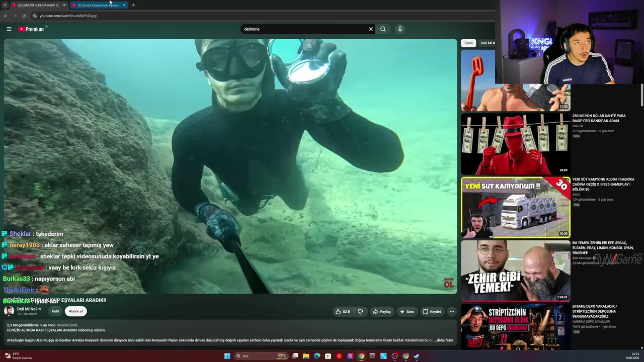
Task: Open site info icon in address bar
Action: tap(35, 16)
